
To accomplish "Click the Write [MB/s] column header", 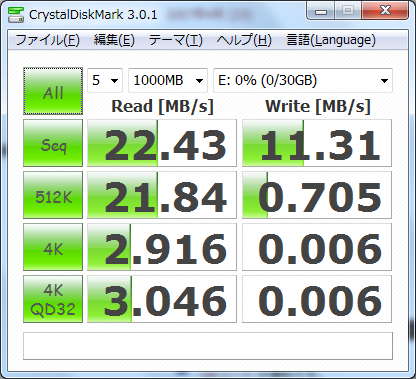I will [318, 107].
